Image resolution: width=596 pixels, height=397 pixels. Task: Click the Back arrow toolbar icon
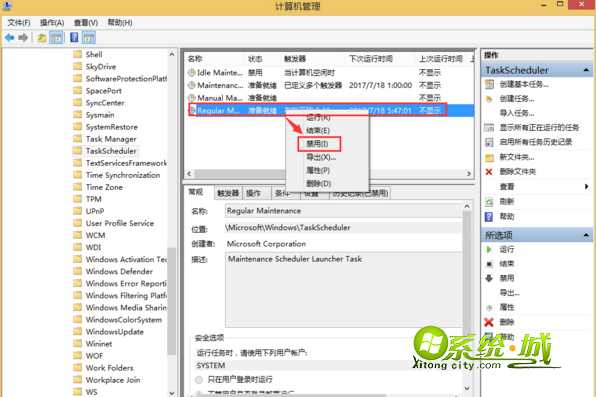click(10, 38)
